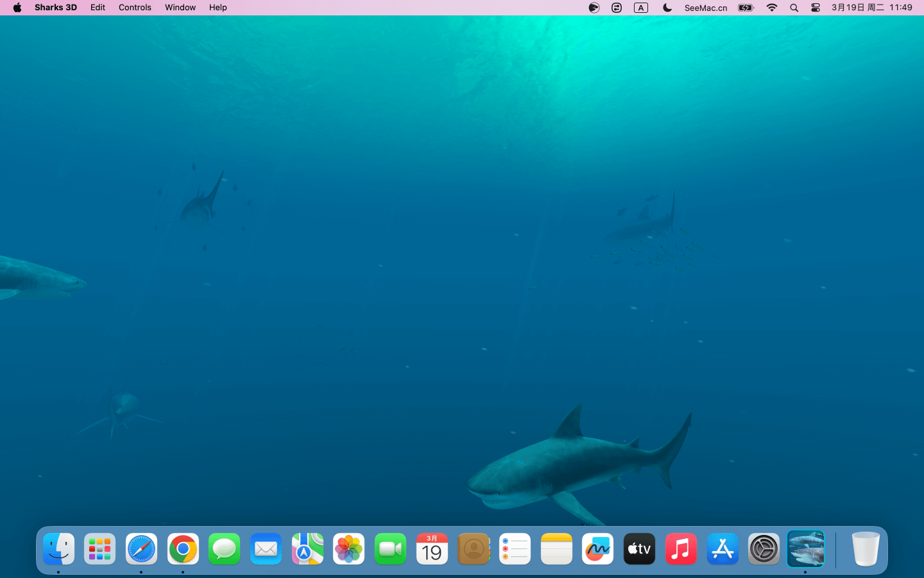Click the date and time clock
Screen dimensions: 924x578
pos(871,8)
